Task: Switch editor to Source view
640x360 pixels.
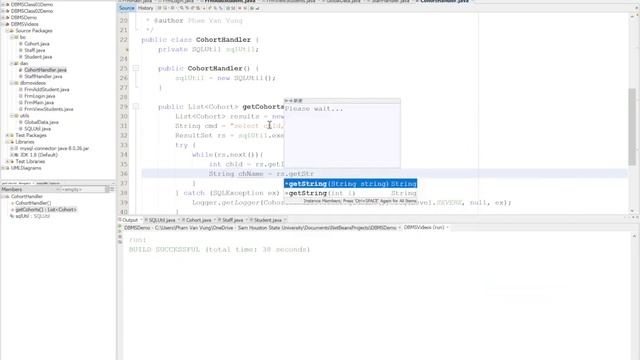Action: tap(127, 8)
